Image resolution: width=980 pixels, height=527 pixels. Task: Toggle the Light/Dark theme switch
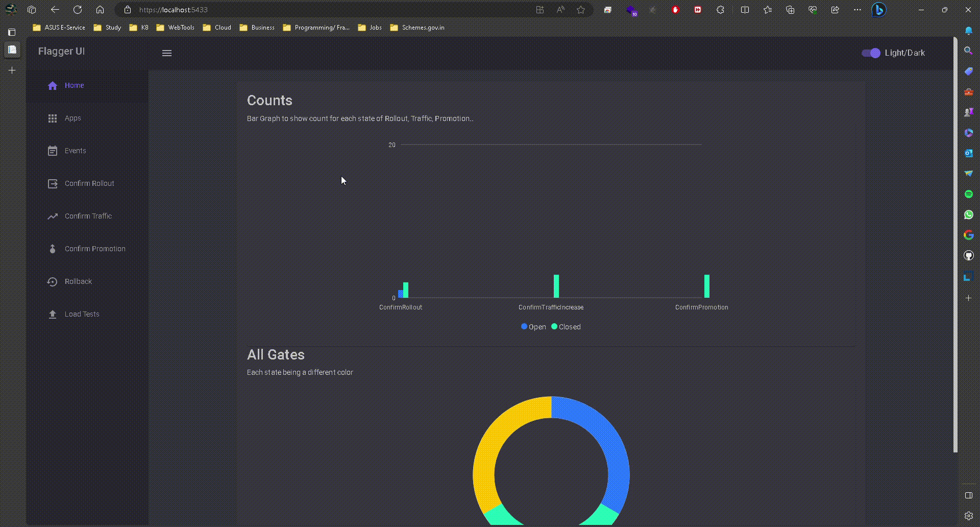click(x=870, y=53)
